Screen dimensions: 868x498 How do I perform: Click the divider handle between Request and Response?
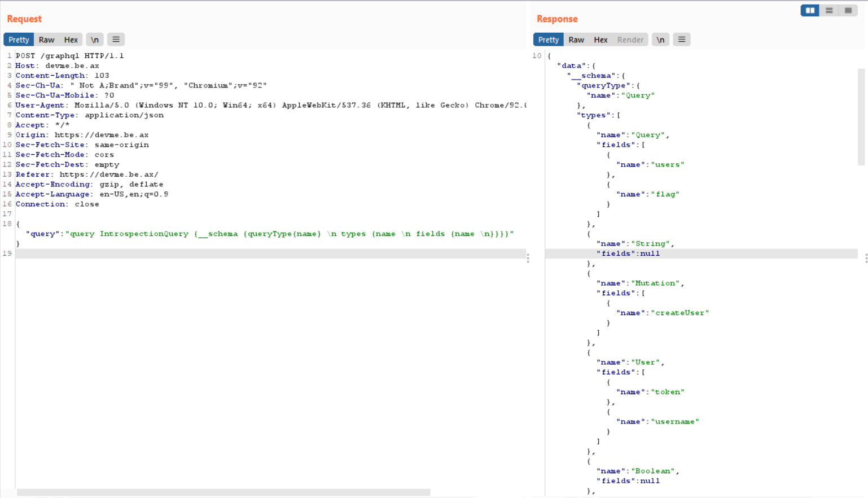coord(528,258)
